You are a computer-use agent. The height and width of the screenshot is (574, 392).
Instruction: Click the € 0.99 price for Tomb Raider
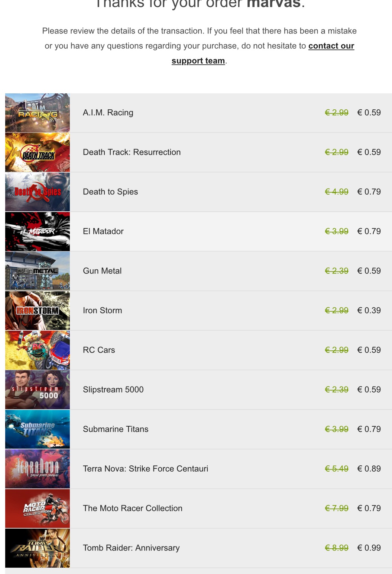369,548
